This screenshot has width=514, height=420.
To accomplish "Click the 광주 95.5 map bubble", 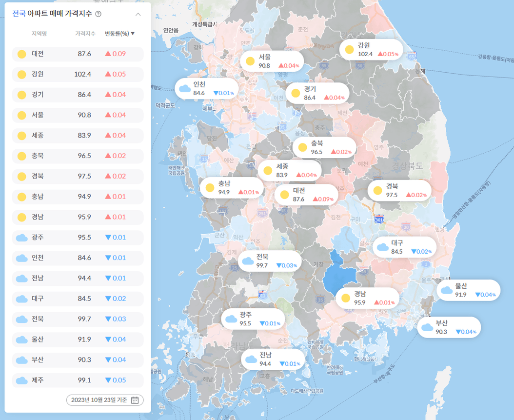I will coord(253,319).
